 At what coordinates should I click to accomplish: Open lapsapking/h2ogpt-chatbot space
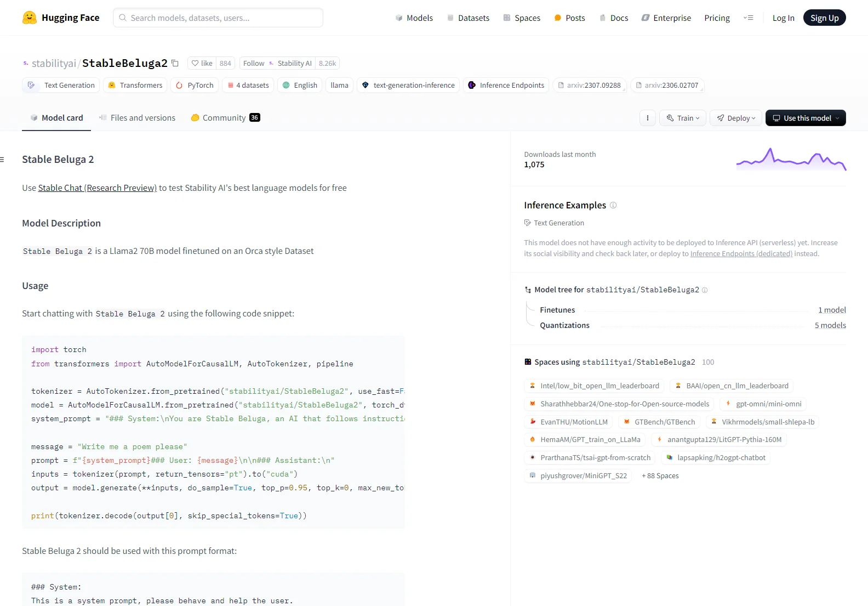[715, 457]
